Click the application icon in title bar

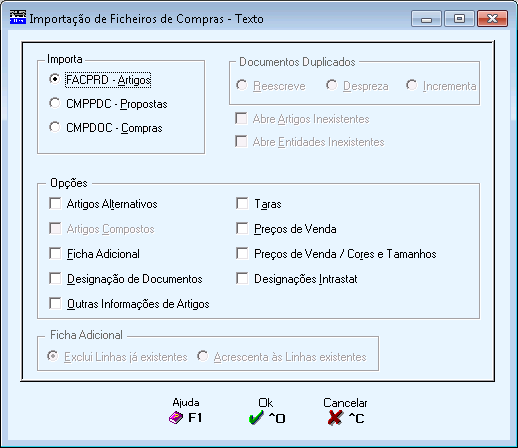point(18,18)
